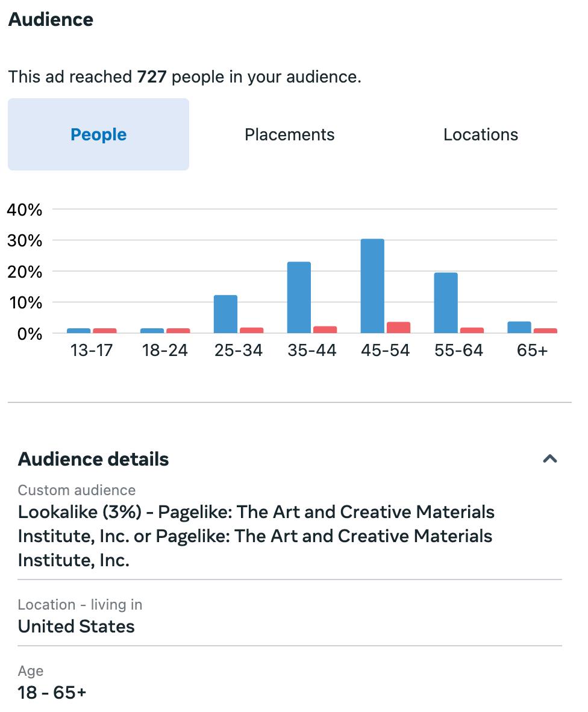588x712 pixels.
Task: Click the blue 35-44 age bar
Action: pos(299,298)
